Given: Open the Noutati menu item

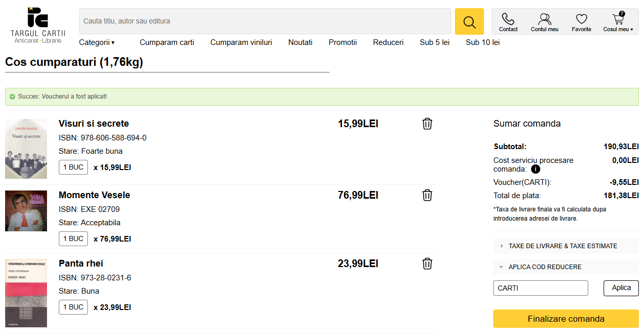Looking at the screenshot, I should pos(300,42).
